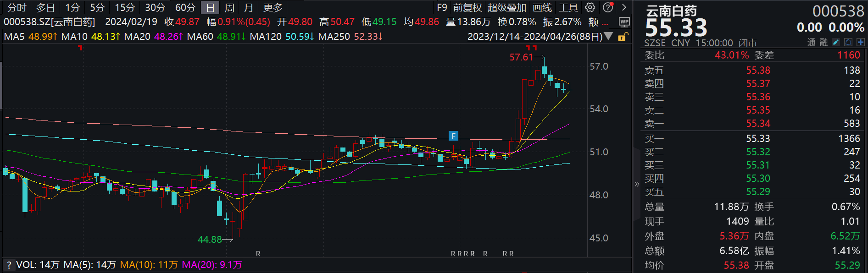Click the MA10 48.13 indicator label
Screen dimensions: 868x273
coord(91,36)
